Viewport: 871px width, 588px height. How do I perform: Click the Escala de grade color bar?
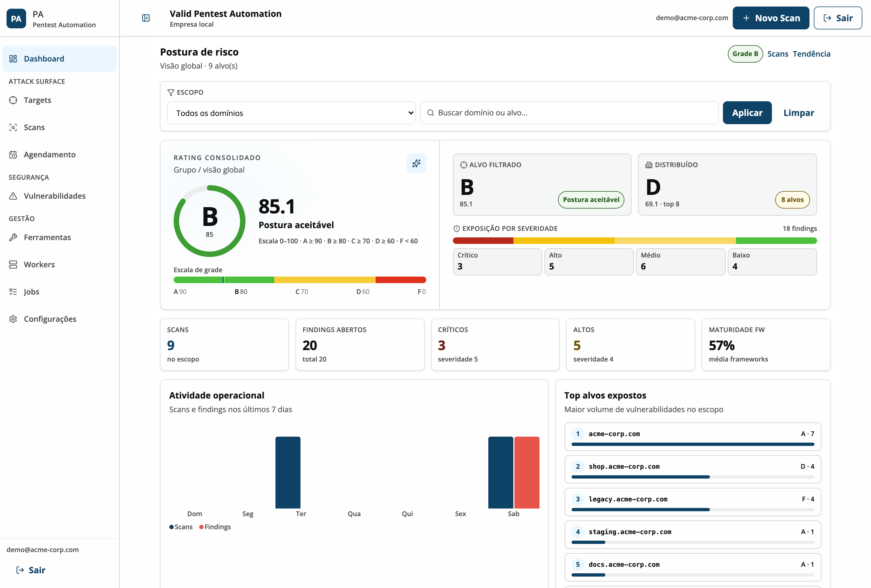[300, 280]
